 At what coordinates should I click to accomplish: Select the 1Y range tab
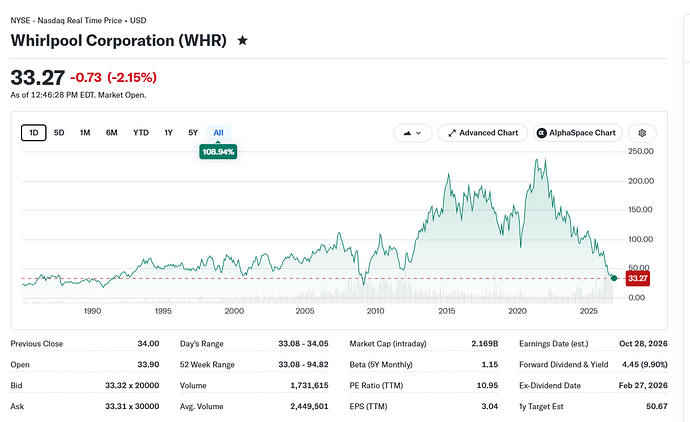click(x=169, y=133)
